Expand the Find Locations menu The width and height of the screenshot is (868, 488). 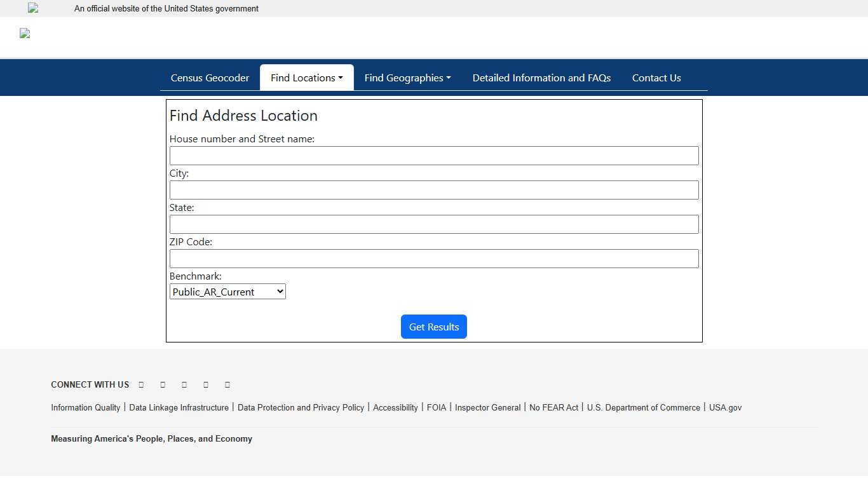click(306, 78)
